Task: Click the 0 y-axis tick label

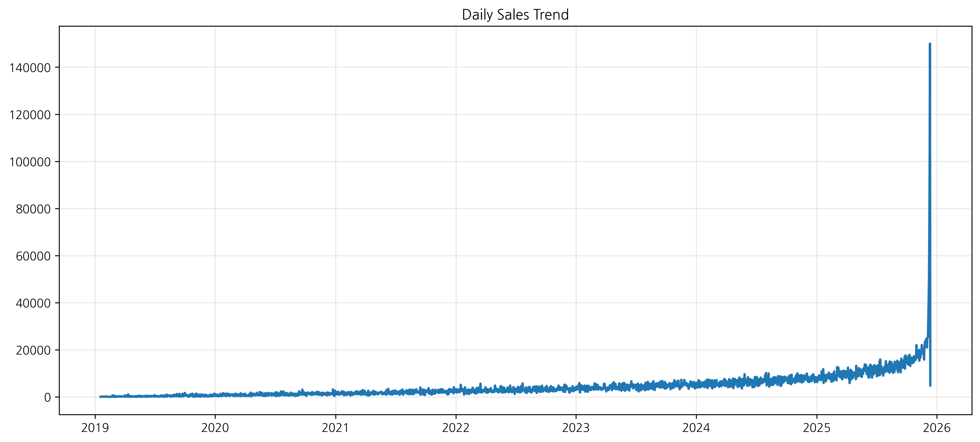Action: coord(47,397)
